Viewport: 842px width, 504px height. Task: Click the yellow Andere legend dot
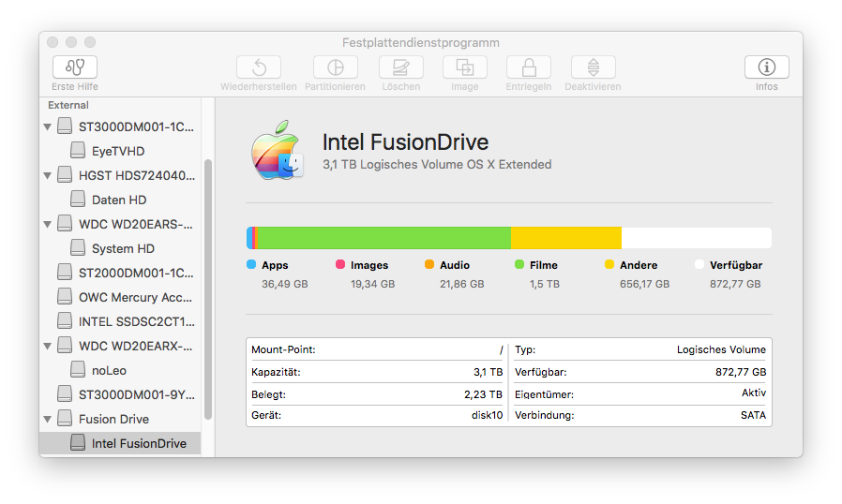click(x=609, y=264)
